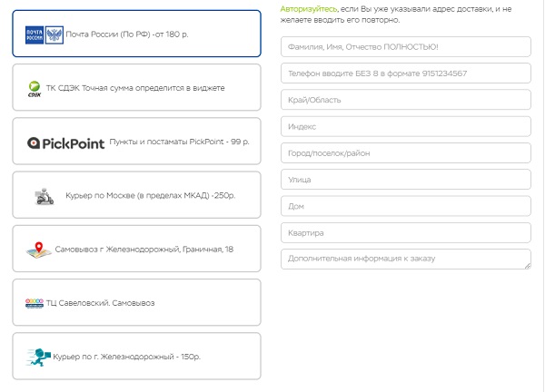The height and width of the screenshot is (392, 545).
Task: Click text 'ТК СДЭК Точная сумма определится в виджете'
Action: 135,88
